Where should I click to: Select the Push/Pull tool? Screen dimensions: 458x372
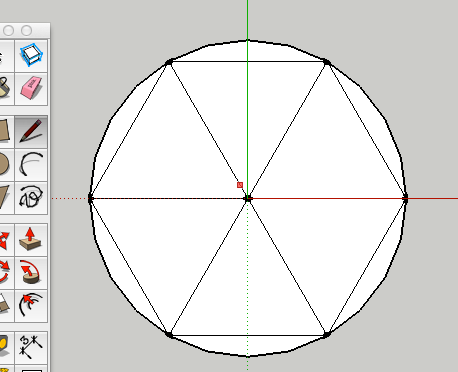pyautogui.click(x=31, y=239)
